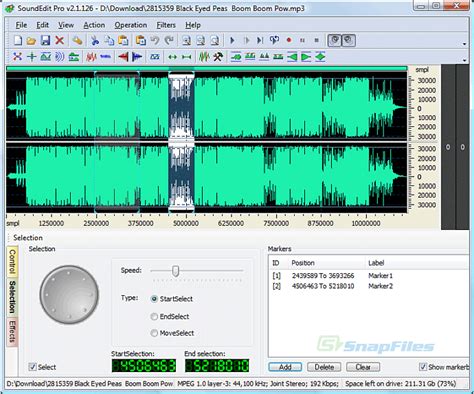Click the first zoom magnifier icon
474x394 pixels.
[x=187, y=41]
